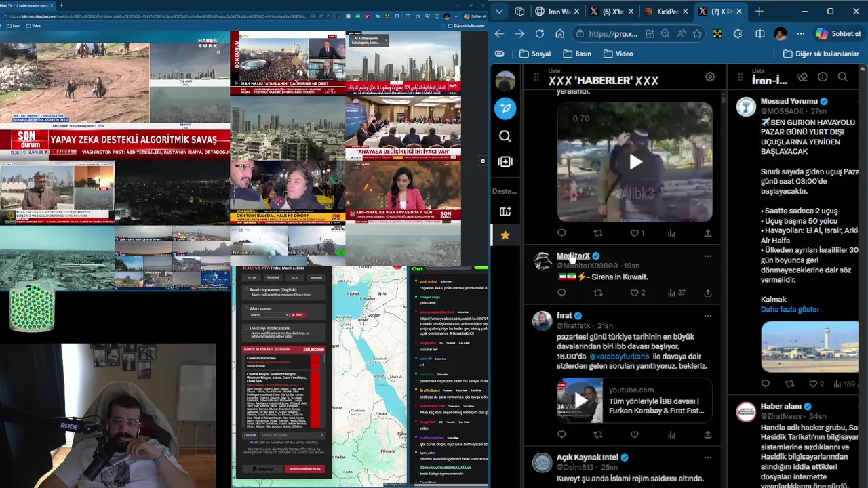Viewport: 868px width, 488px height.
Task: Repost the MonitorX Sirens in Kuwait post
Action: click(597, 293)
